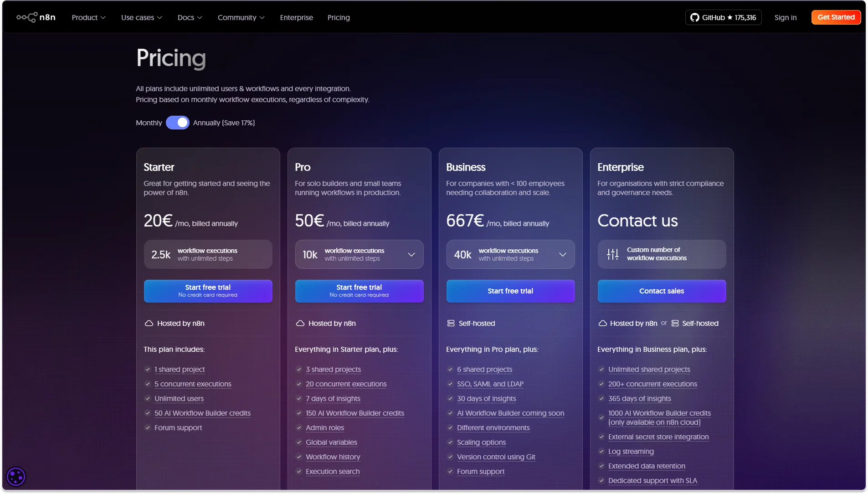The image size is (868, 494).
Task: Open the cookie settings icon
Action: point(16,477)
